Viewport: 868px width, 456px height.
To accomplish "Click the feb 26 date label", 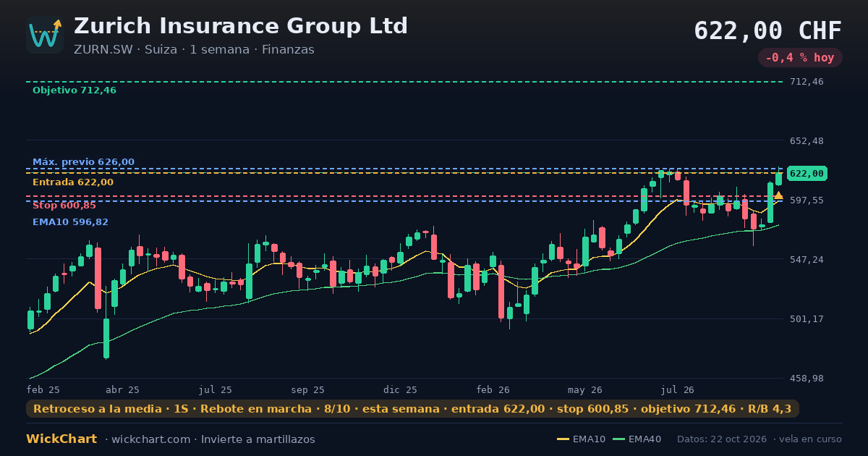I will click(x=493, y=389).
